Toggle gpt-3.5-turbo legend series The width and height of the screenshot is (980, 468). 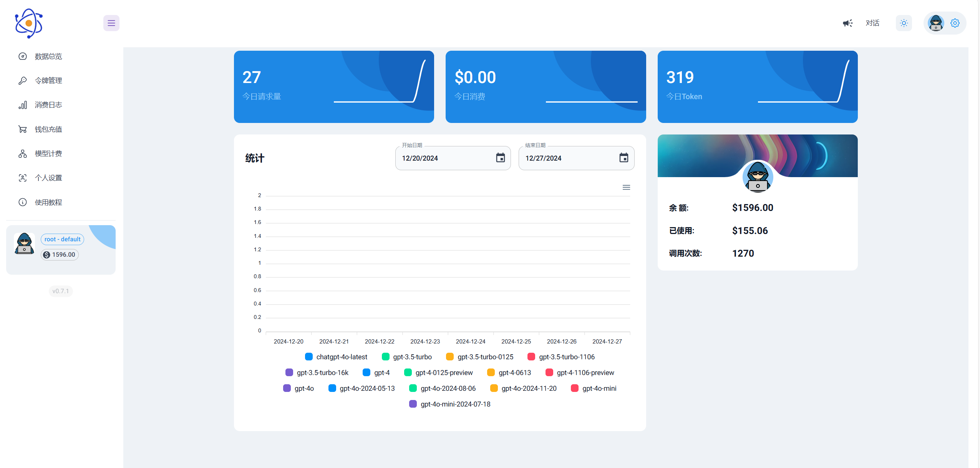(406, 357)
